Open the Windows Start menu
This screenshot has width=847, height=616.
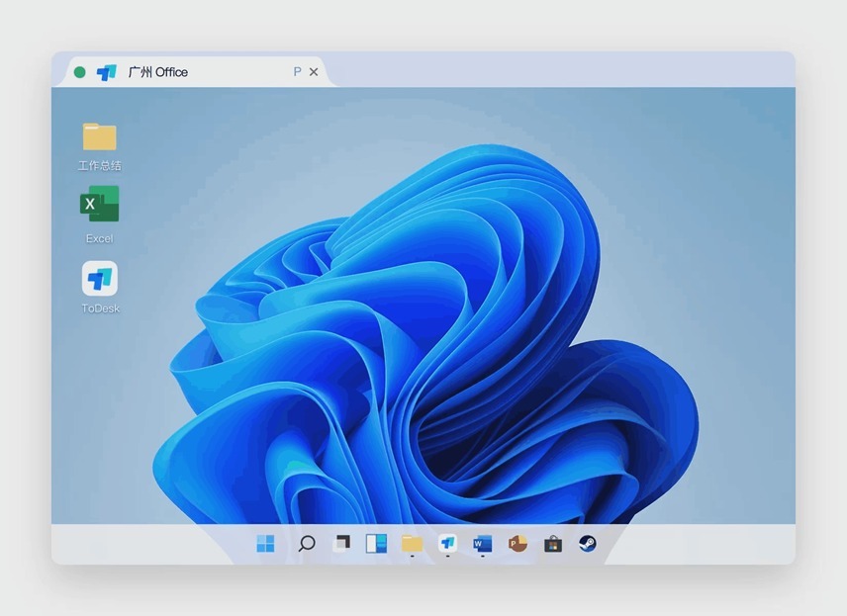(x=265, y=544)
